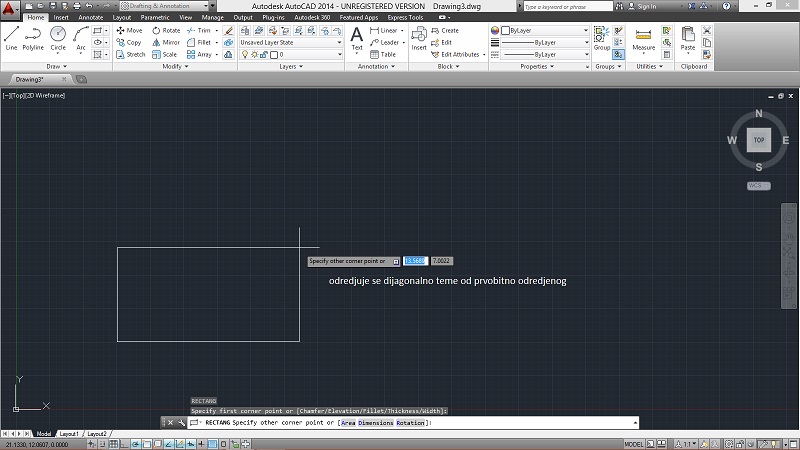The image size is (800, 450).
Task: Click the TOP face of the ViewCube
Action: pos(759,140)
